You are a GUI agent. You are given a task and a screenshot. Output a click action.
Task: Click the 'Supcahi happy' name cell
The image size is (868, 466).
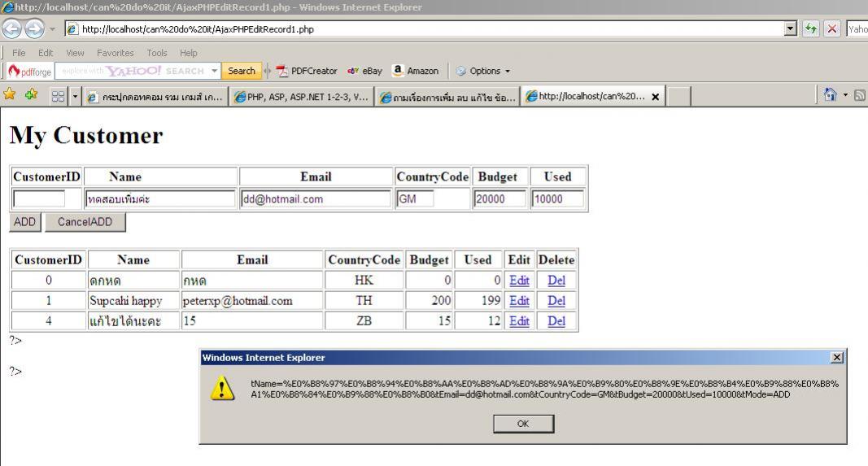(133, 301)
